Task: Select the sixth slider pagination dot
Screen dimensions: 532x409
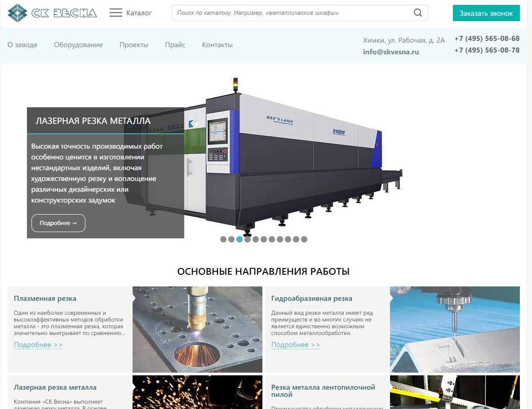Action: coord(264,239)
